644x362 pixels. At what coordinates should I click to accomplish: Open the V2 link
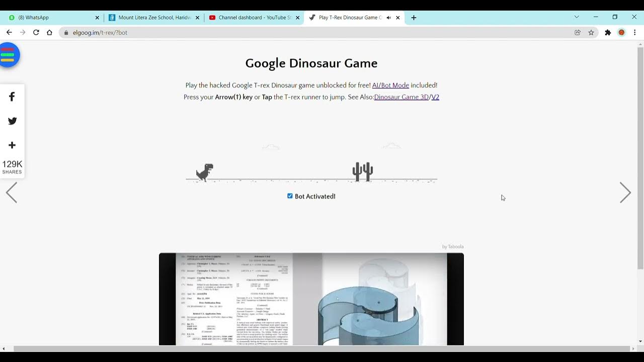point(435,97)
